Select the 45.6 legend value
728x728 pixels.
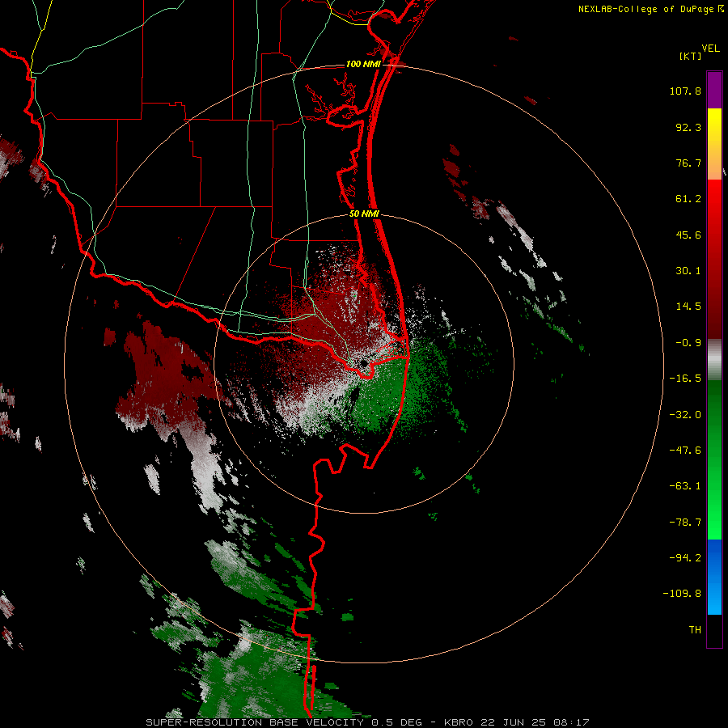point(688,235)
